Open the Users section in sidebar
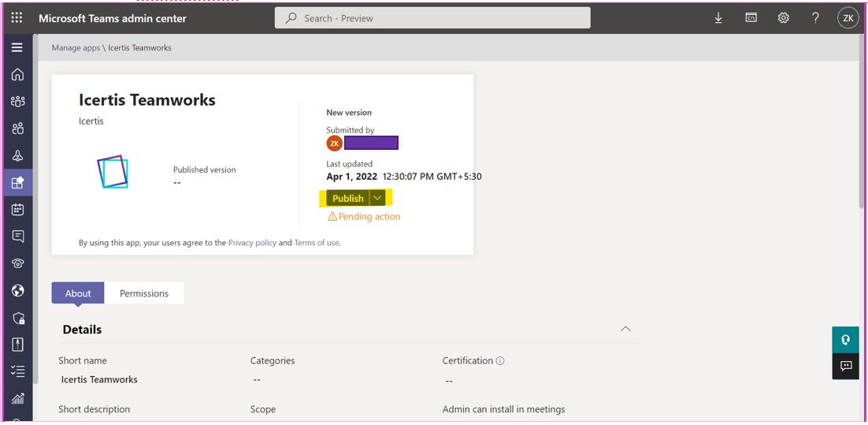Image resolution: width=868 pixels, height=425 pixels. pos(17,129)
